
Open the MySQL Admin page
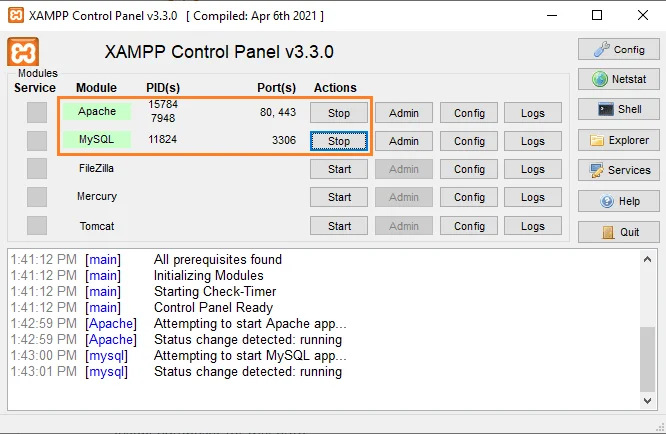404,141
